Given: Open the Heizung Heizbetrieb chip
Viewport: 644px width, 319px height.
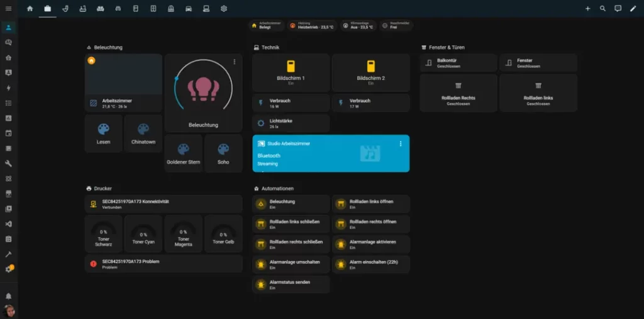Looking at the screenshot, I should click(x=312, y=26).
